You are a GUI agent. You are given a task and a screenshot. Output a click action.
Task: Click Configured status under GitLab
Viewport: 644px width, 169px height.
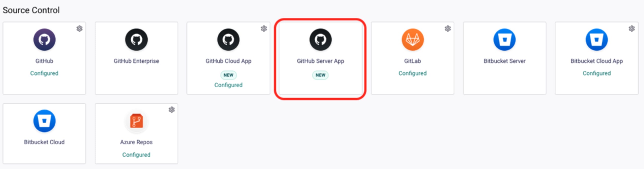pos(413,73)
